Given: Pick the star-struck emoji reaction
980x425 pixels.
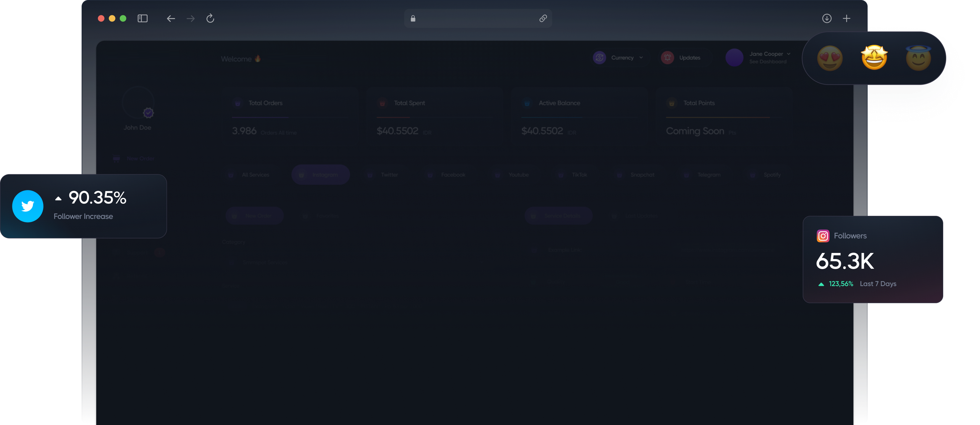Looking at the screenshot, I should 874,58.
